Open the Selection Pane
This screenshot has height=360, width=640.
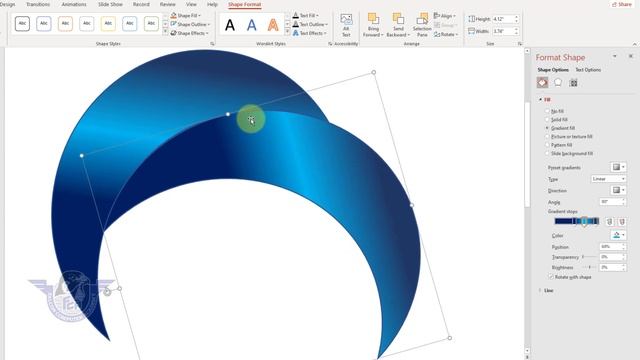click(422, 25)
